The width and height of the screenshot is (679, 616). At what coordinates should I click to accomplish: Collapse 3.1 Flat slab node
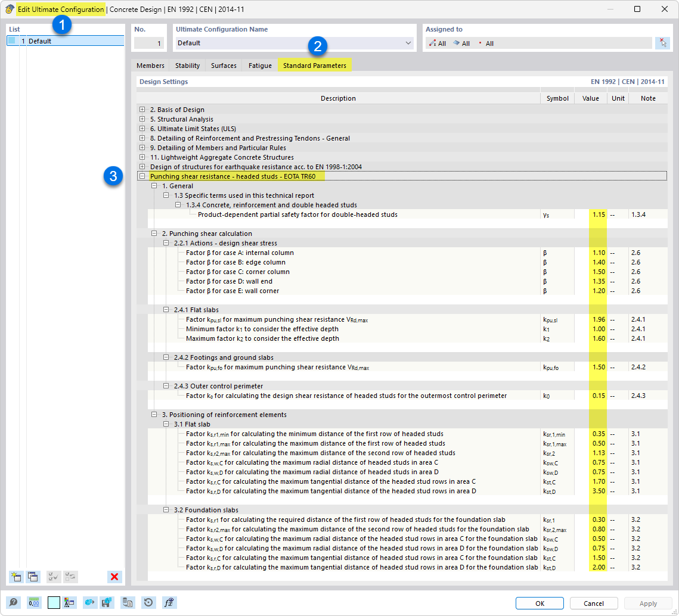[166, 424]
